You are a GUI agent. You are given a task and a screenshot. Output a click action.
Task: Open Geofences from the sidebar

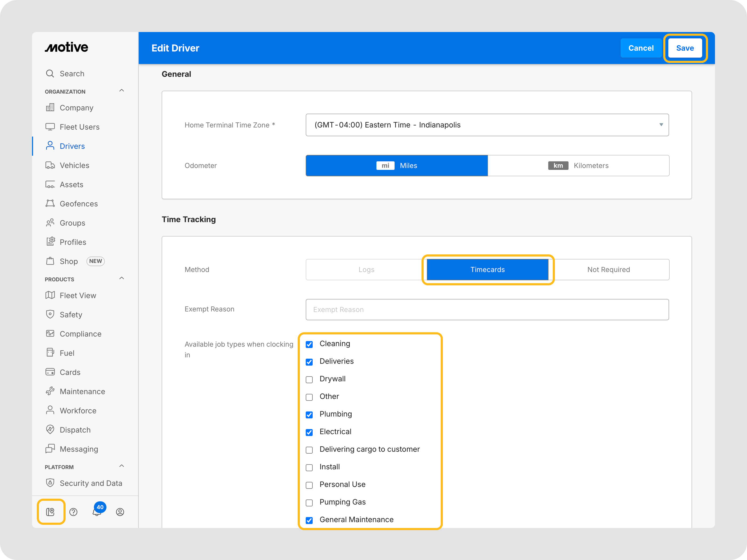[x=78, y=203]
